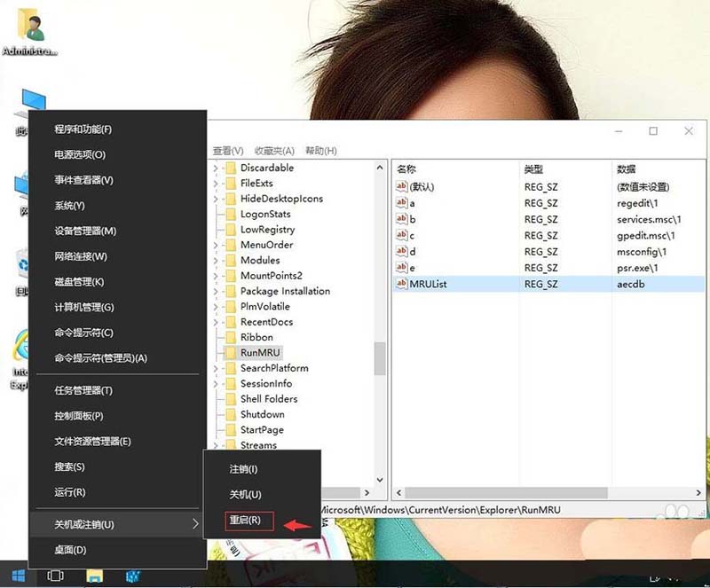Click 重启 to restart the computer

247,522
